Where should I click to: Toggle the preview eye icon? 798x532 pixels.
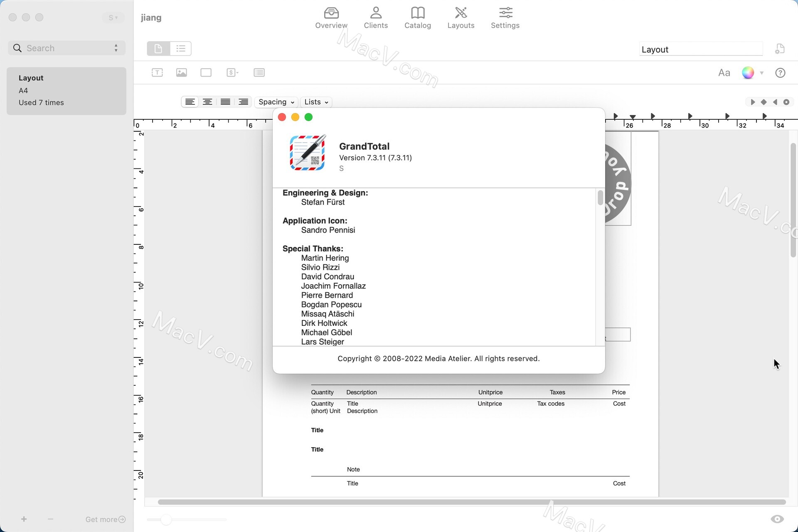tap(777, 519)
